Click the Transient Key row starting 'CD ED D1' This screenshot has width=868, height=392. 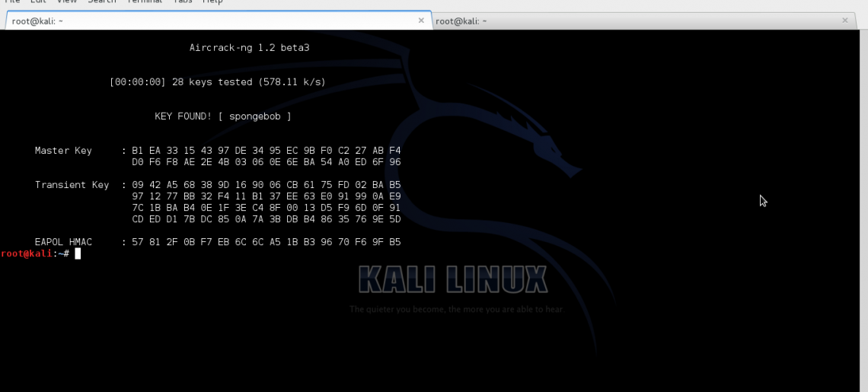point(266,219)
